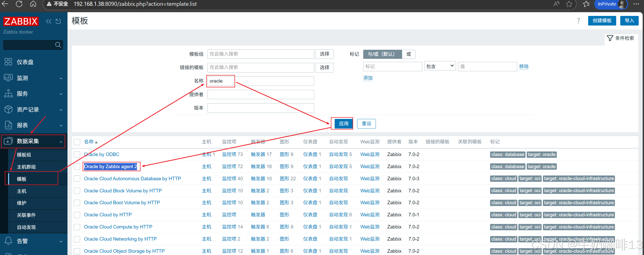Focus the 提供者 input field
644x255 pixels.
pyautogui.click(x=261, y=94)
